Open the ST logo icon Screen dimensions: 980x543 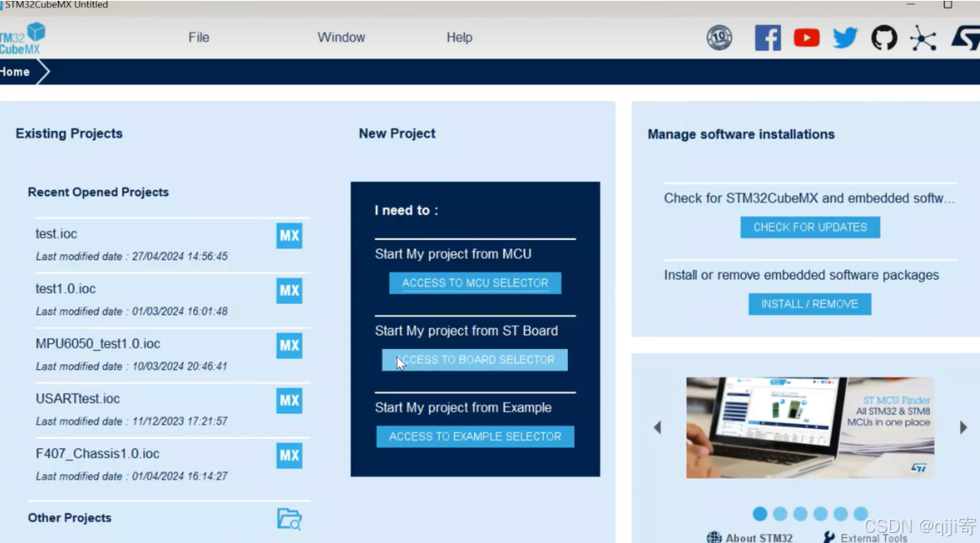coord(965,38)
